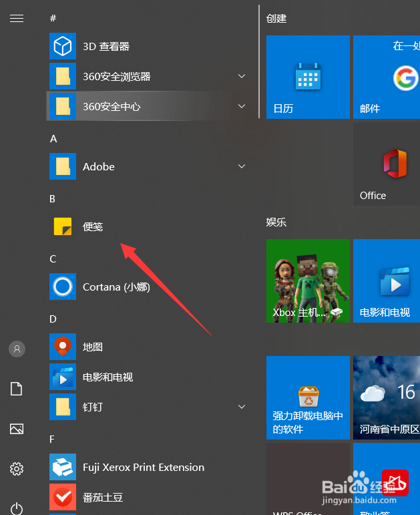Screen dimensions: 420x515
Task: Open the 番茄土豆 checkmark icon
Action: point(63,497)
